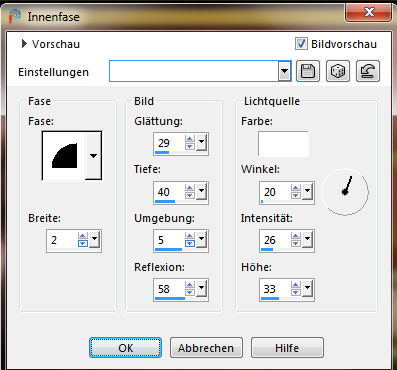Open the Intensität slider dropdown arrow
Screen dimensions: 397x370
click(307, 239)
